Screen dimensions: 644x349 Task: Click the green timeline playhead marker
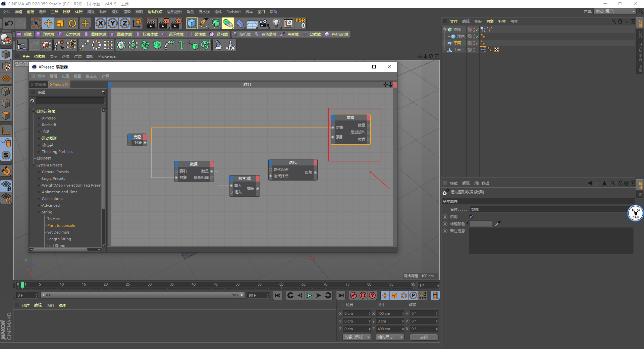coord(23,285)
